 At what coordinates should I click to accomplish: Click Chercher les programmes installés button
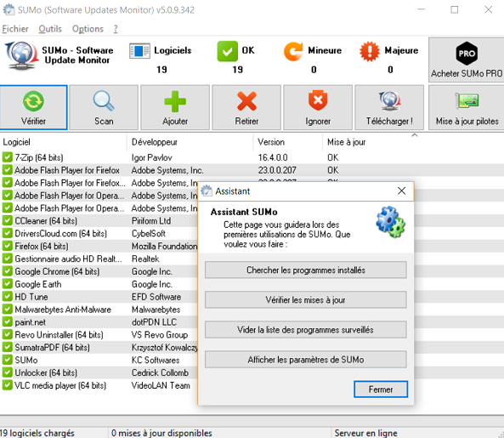click(306, 270)
